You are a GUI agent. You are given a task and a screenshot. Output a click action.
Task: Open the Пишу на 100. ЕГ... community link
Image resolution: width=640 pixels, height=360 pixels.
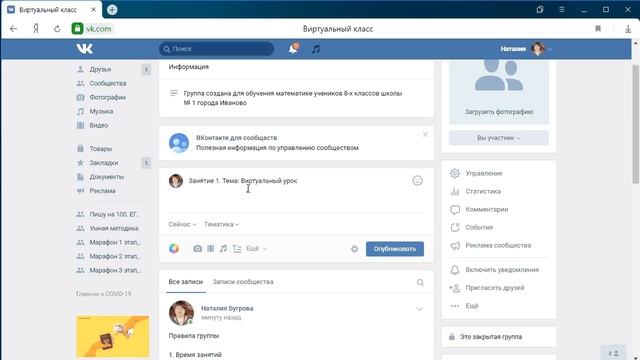pos(113,214)
